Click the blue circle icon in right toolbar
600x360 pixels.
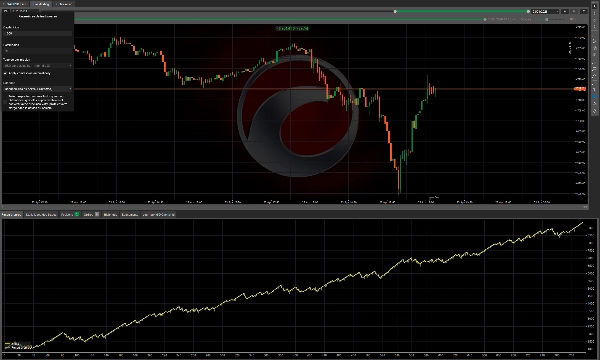595,96
